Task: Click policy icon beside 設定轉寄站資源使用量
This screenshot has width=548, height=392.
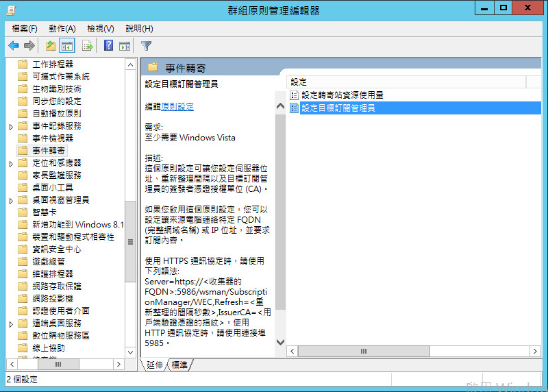Action: [x=295, y=95]
